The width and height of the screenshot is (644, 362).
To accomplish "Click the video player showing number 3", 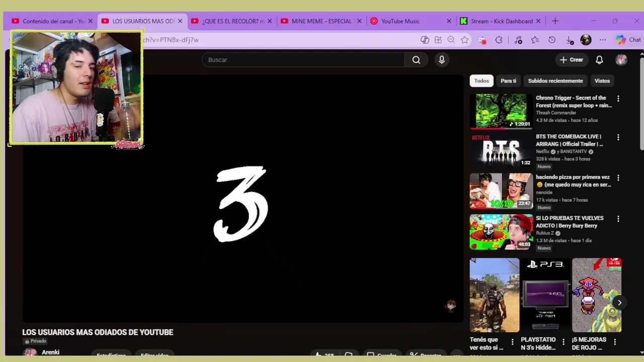I will coord(243,199).
